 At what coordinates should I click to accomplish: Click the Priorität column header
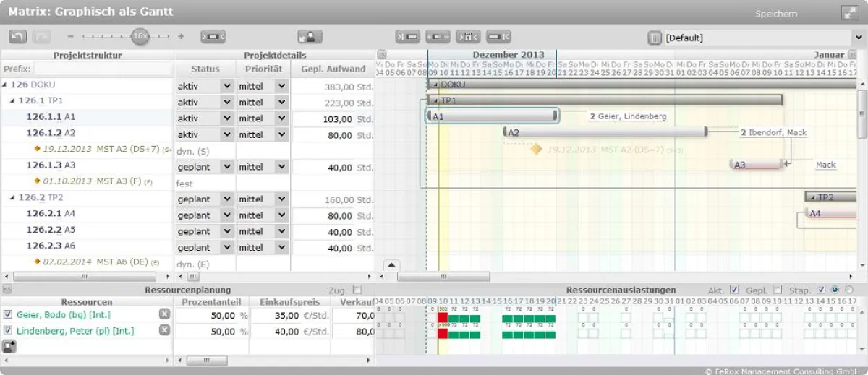(263, 69)
